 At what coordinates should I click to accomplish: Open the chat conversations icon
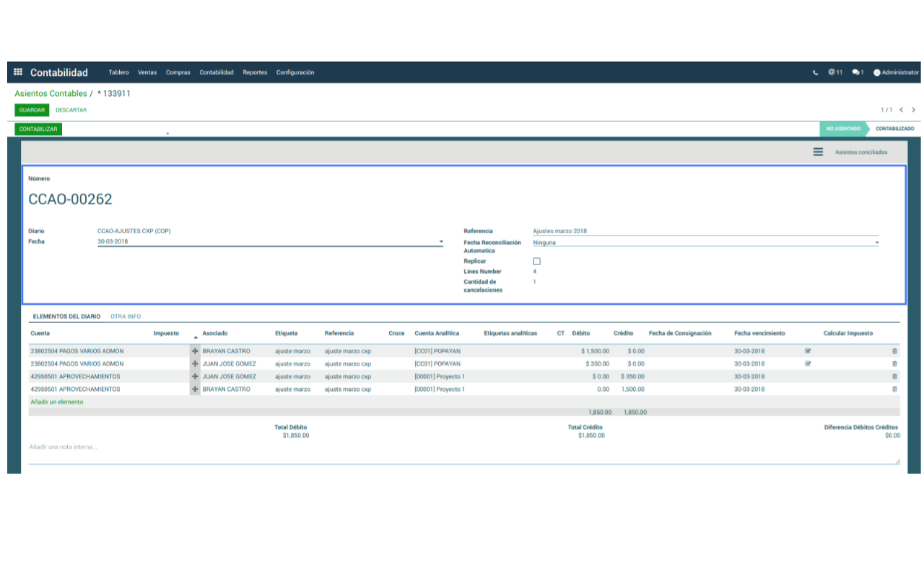858,72
